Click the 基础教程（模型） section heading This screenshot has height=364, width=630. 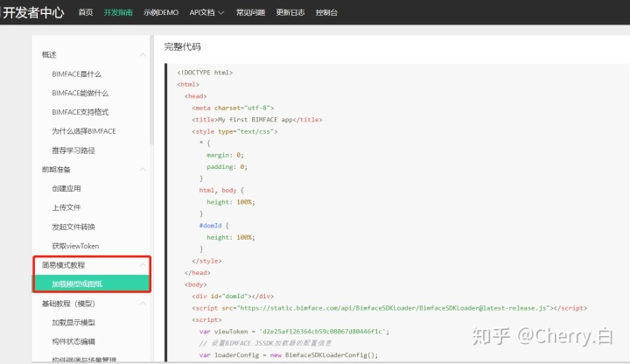tap(68, 304)
